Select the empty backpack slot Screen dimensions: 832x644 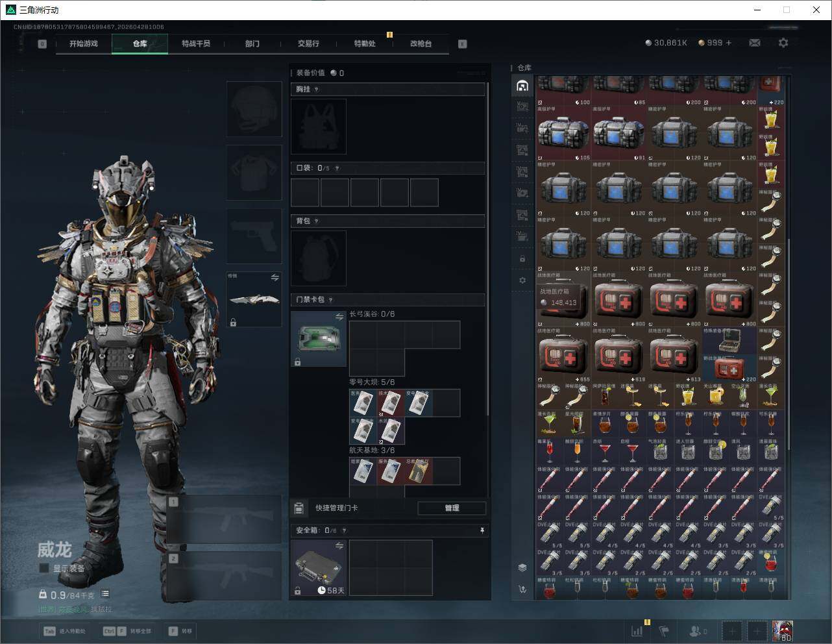319,258
